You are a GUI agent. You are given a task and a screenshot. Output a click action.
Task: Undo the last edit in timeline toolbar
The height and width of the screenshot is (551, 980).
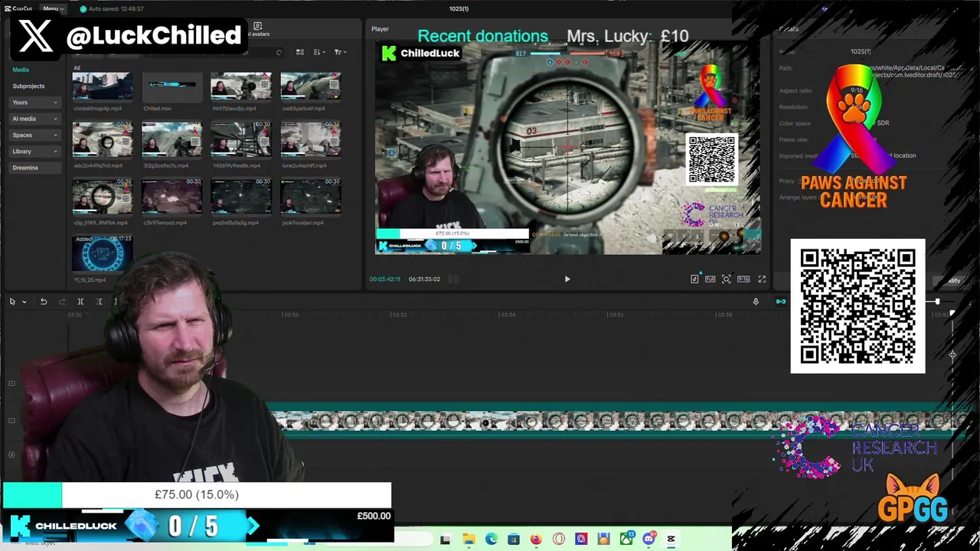[44, 302]
